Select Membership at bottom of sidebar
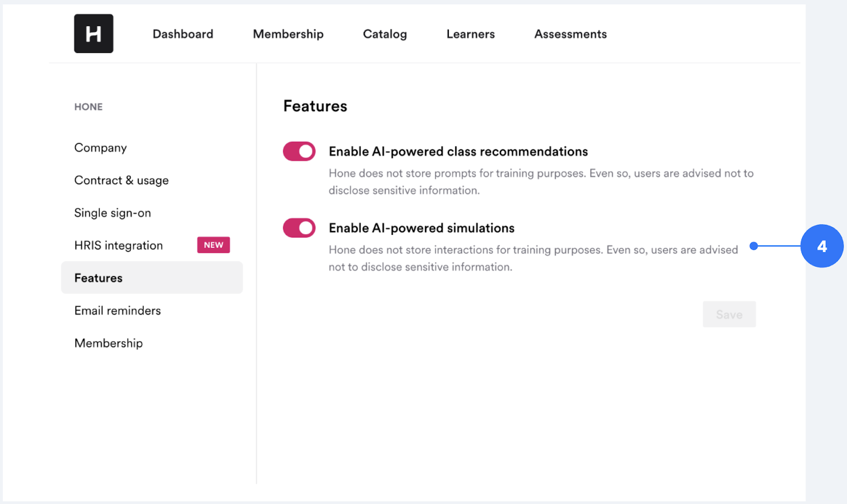Screen dimensions: 847x504 109,343
